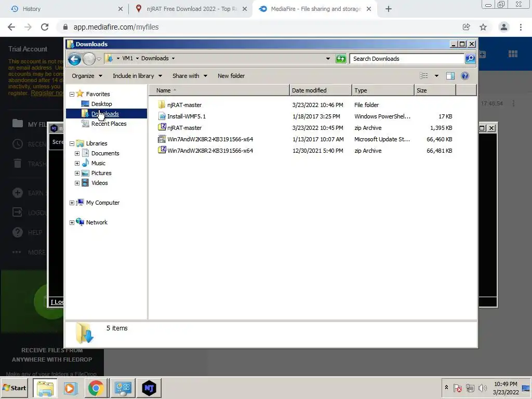The height and width of the screenshot is (399, 532).
Task: Show hidden tray icons arrow
Action: click(446, 388)
